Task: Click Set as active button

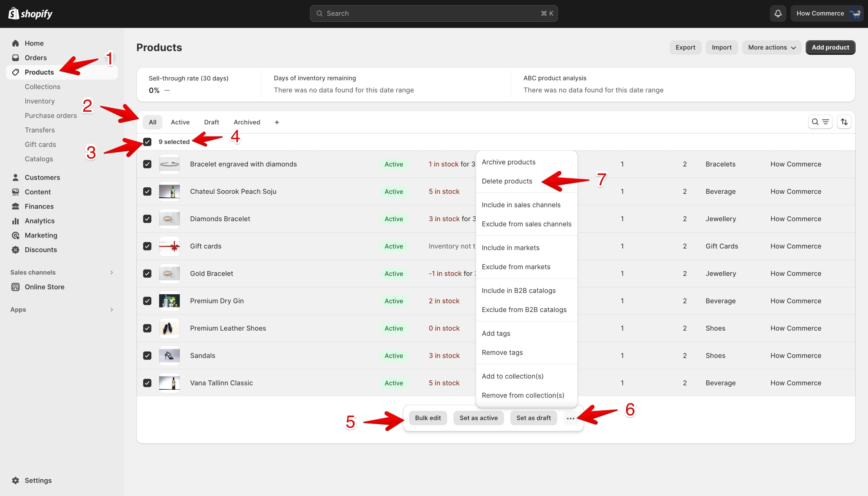Action: point(478,418)
